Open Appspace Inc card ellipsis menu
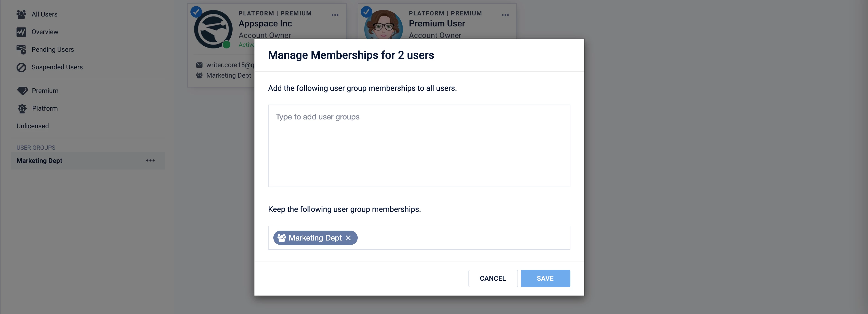868x314 pixels. tap(335, 15)
